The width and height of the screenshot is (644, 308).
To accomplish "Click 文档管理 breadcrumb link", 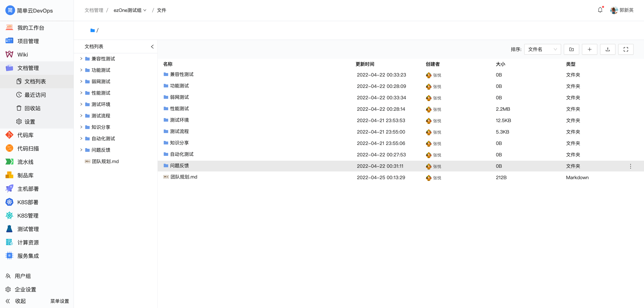I will click(x=94, y=10).
